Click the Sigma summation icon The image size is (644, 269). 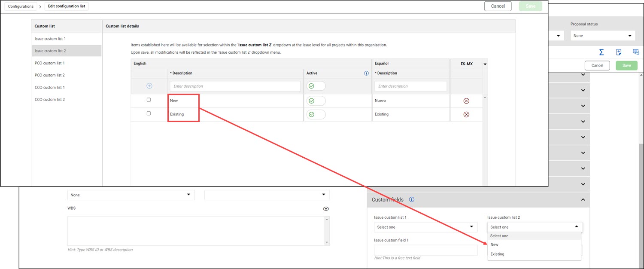(x=601, y=52)
